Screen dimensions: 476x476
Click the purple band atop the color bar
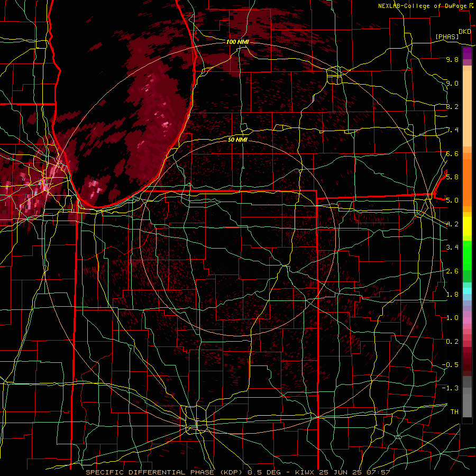click(467, 53)
